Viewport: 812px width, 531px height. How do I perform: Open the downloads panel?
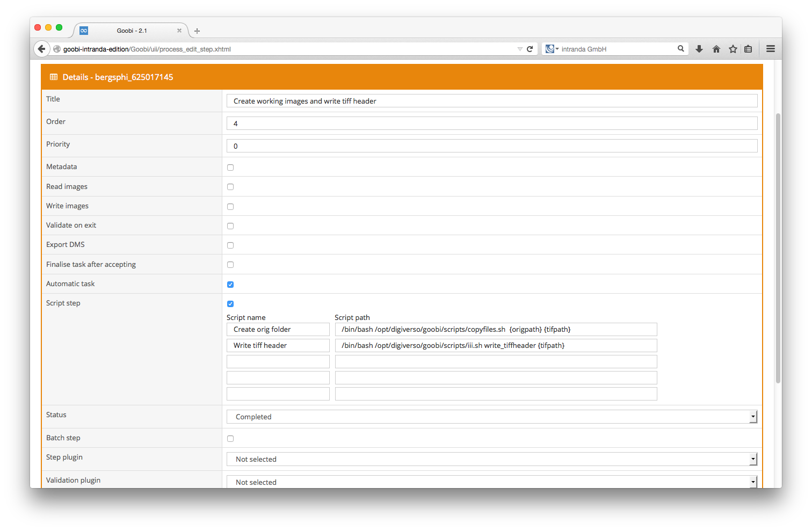(x=699, y=48)
